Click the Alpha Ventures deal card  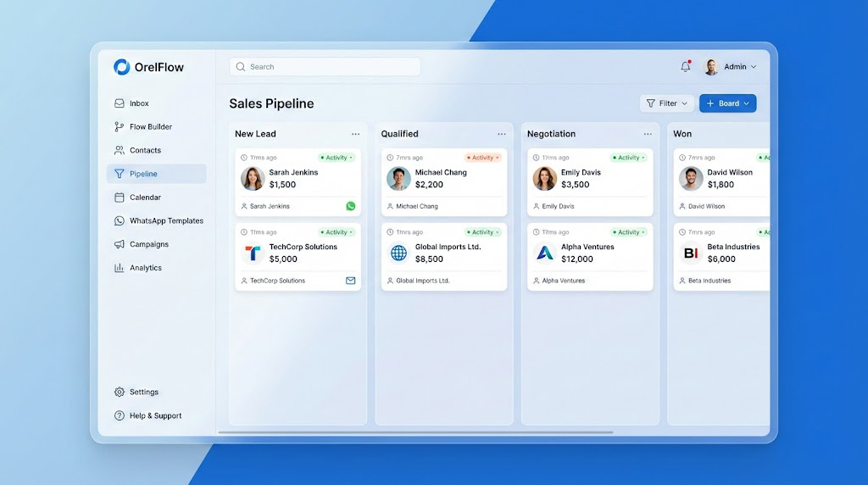pyautogui.click(x=590, y=256)
